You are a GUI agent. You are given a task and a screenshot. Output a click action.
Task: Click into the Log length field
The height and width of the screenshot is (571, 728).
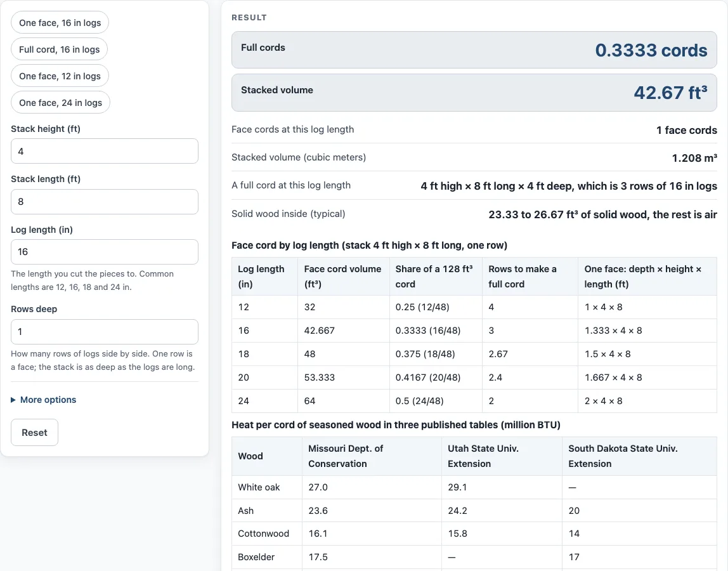click(105, 252)
